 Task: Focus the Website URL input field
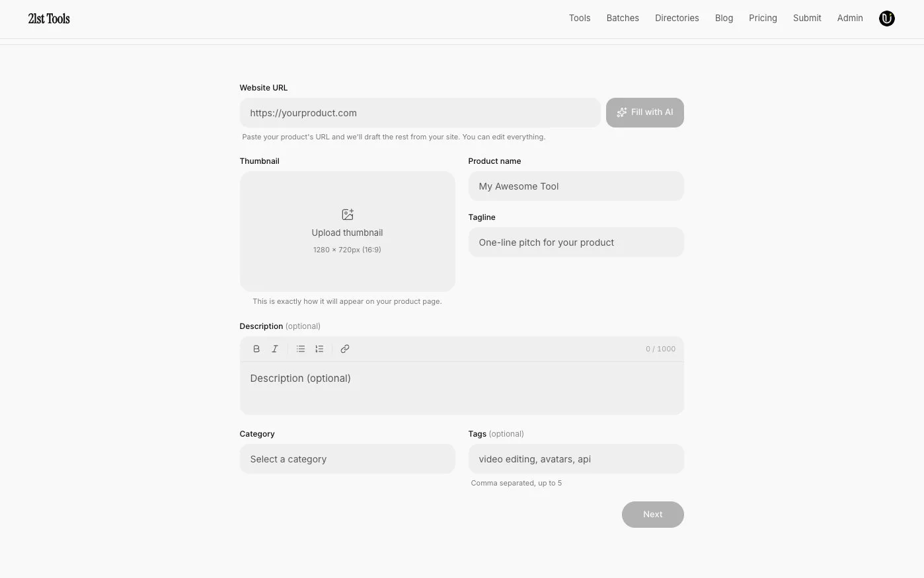[x=420, y=113]
